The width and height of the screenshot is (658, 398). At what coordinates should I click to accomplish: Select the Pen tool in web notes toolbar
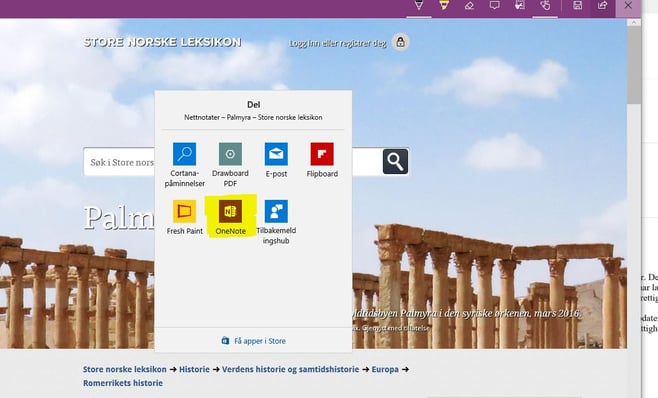coord(419,6)
